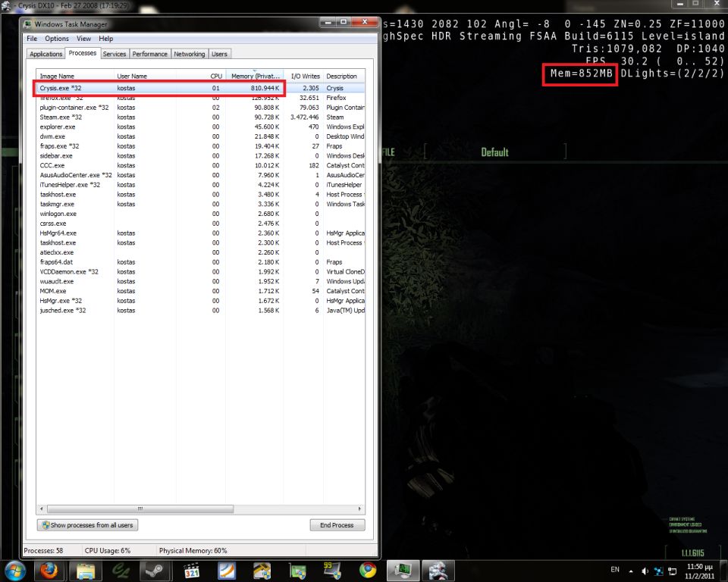
Task: Sort by Description column header
Action: (x=344, y=76)
